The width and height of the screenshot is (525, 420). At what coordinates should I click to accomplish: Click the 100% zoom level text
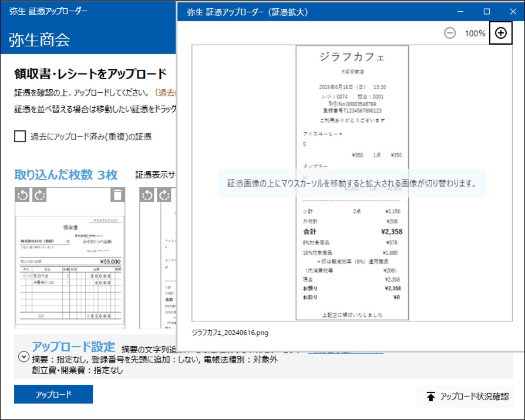474,33
